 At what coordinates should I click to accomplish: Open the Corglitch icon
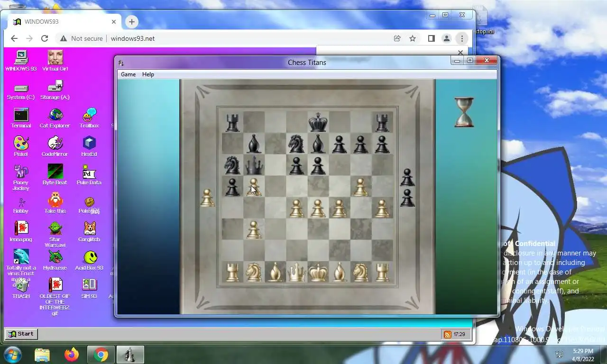tap(89, 232)
